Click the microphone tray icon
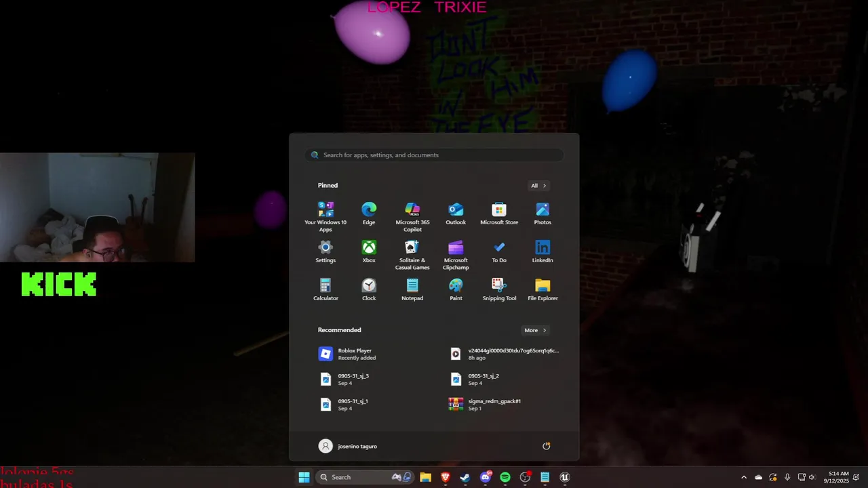The width and height of the screenshot is (868, 488). tap(787, 477)
